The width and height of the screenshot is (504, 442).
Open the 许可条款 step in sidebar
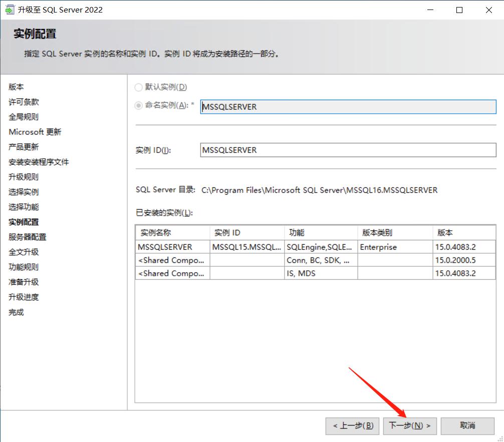pyautogui.click(x=24, y=102)
